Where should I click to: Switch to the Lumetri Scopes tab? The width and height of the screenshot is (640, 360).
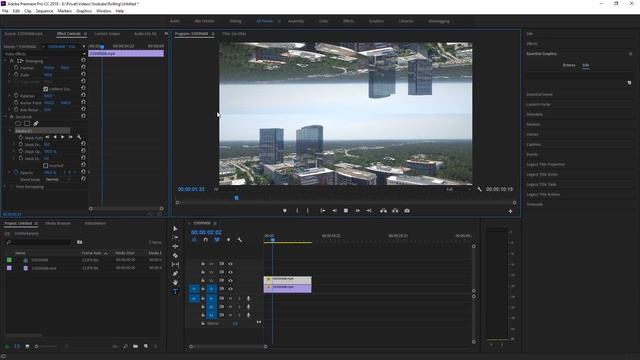click(x=107, y=33)
